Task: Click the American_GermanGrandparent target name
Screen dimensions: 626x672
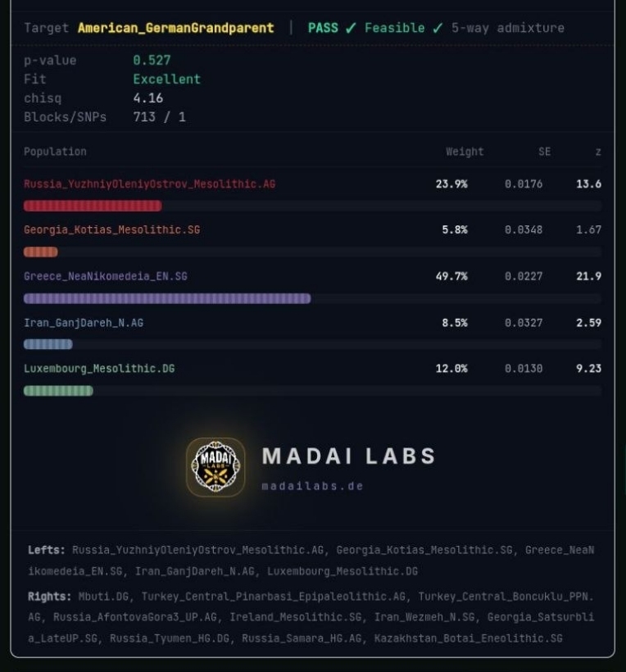Action: pos(175,29)
